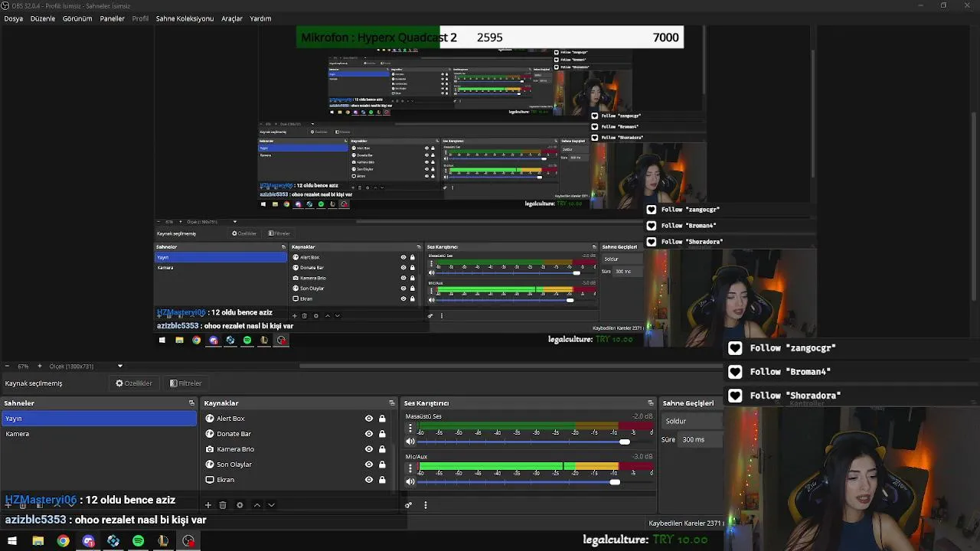The image size is (980, 551).
Task: Select the Kamera scene
Action: (99, 434)
